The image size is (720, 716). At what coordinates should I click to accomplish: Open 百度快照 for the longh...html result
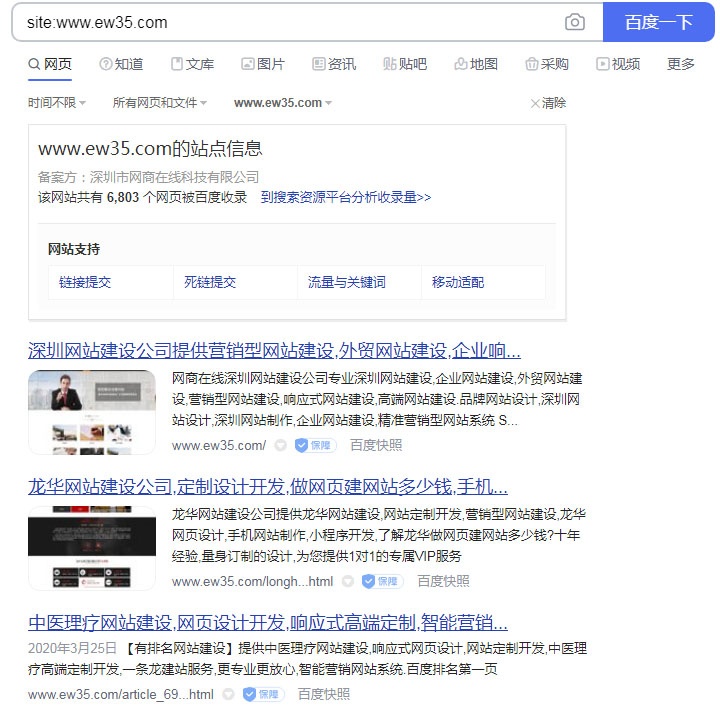coord(443,581)
